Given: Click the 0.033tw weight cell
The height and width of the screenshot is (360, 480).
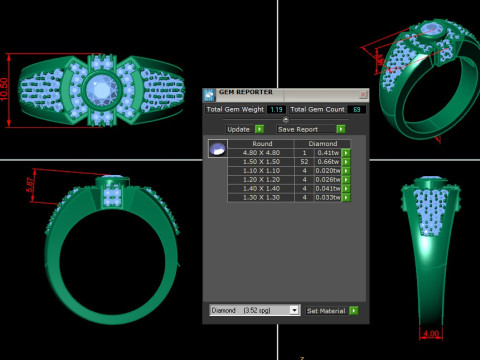Looking at the screenshot, I should coord(328,198).
